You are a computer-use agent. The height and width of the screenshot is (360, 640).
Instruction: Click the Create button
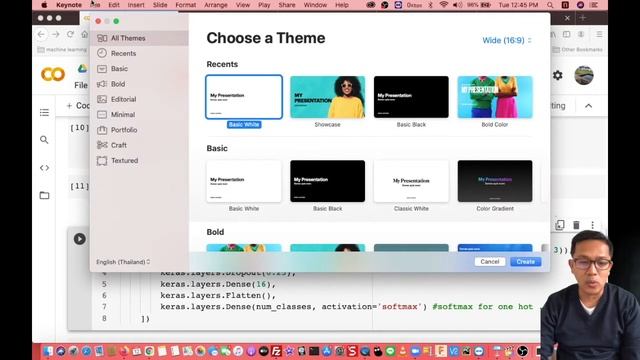526,262
